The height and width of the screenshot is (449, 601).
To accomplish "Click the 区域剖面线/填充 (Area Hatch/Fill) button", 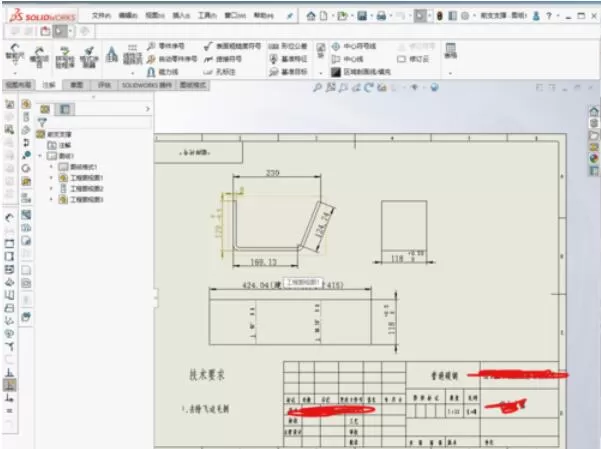I will click(361, 72).
